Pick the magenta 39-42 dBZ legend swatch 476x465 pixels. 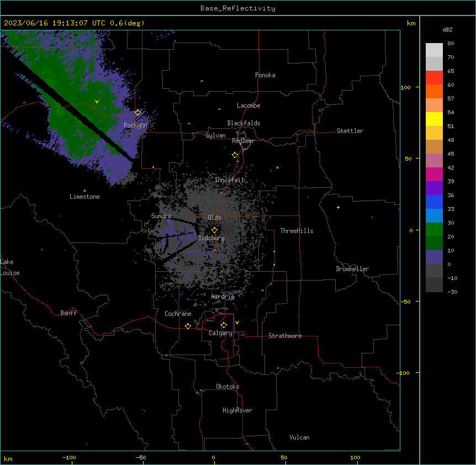click(x=434, y=174)
